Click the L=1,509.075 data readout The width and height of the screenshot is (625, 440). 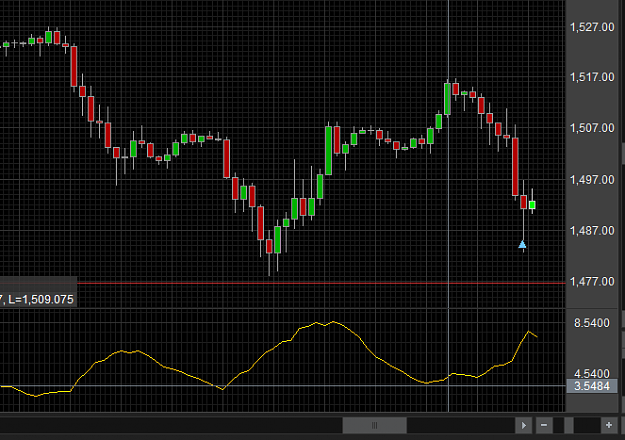pos(41,299)
